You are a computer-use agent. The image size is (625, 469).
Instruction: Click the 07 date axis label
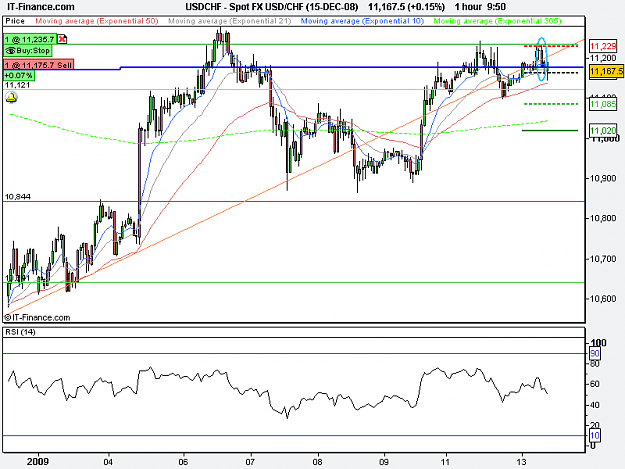tap(250, 462)
